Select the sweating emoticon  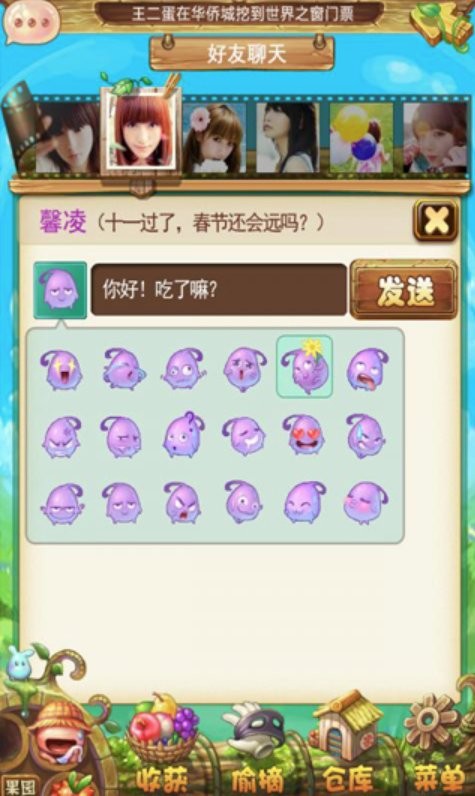coord(366,436)
